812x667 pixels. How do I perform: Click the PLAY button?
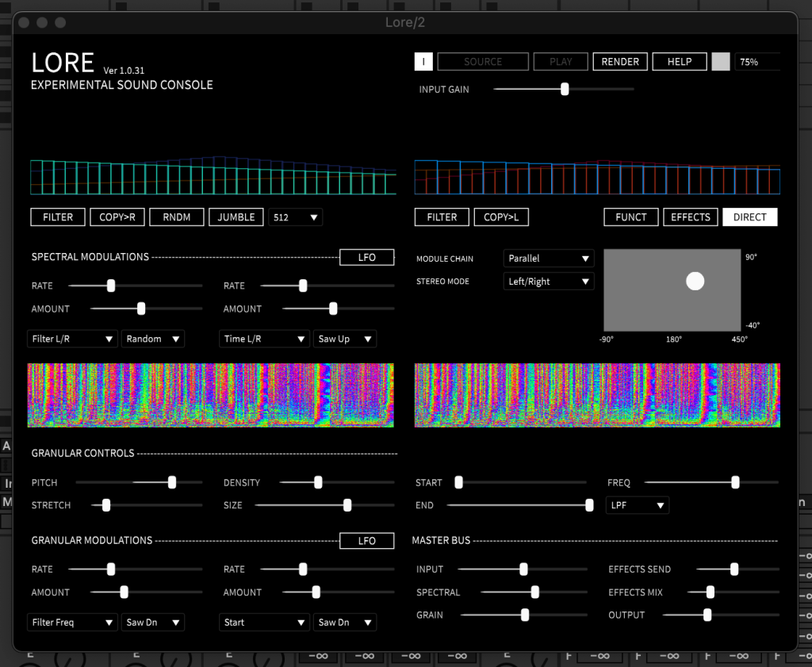pyautogui.click(x=561, y=62)
